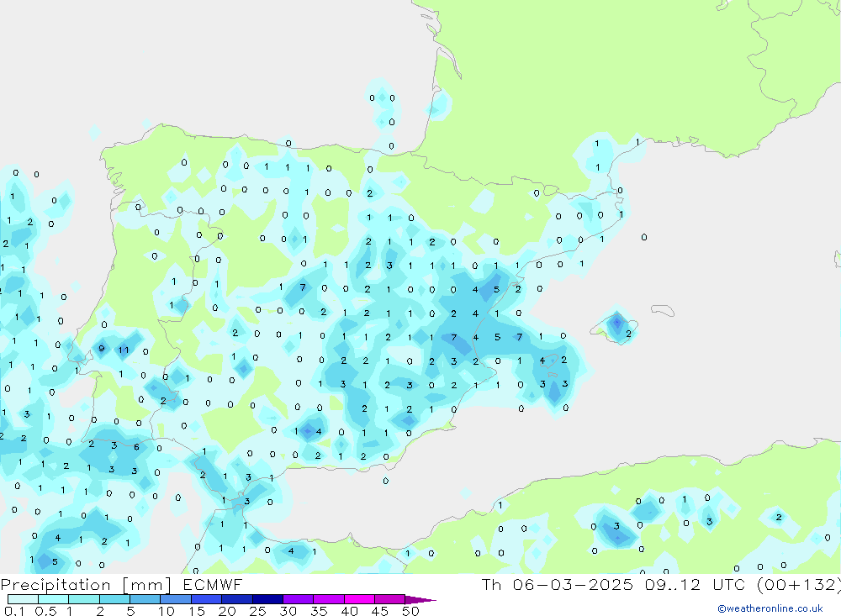Click the 'Th 06-03-2025' date text
841x616 pixels.
pyautogui.click(x=557, y=584)
